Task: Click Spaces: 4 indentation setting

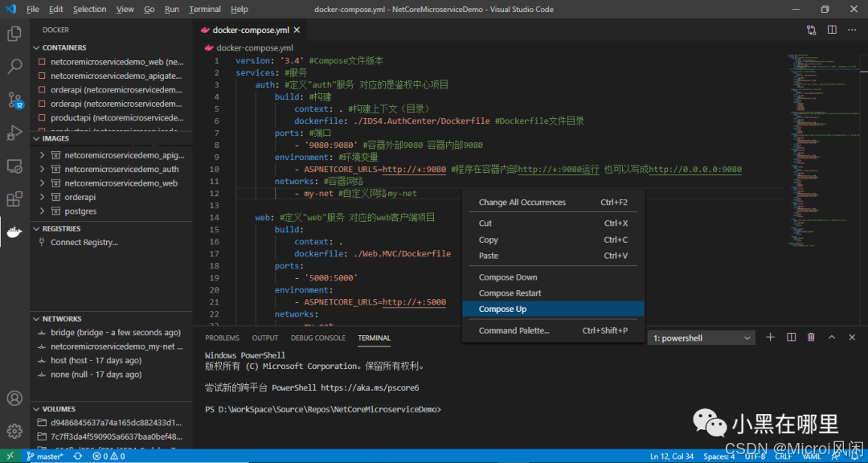Action: pyautogui.click(x=719, y=457)
